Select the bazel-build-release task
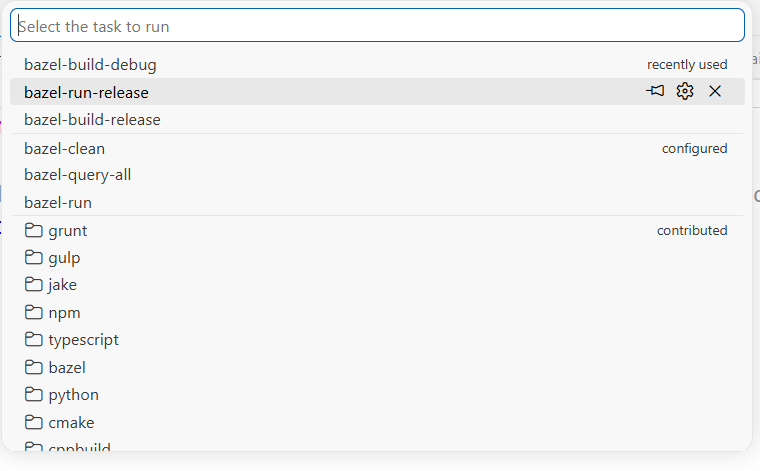 pyautogui.click(x=377, y=119)
